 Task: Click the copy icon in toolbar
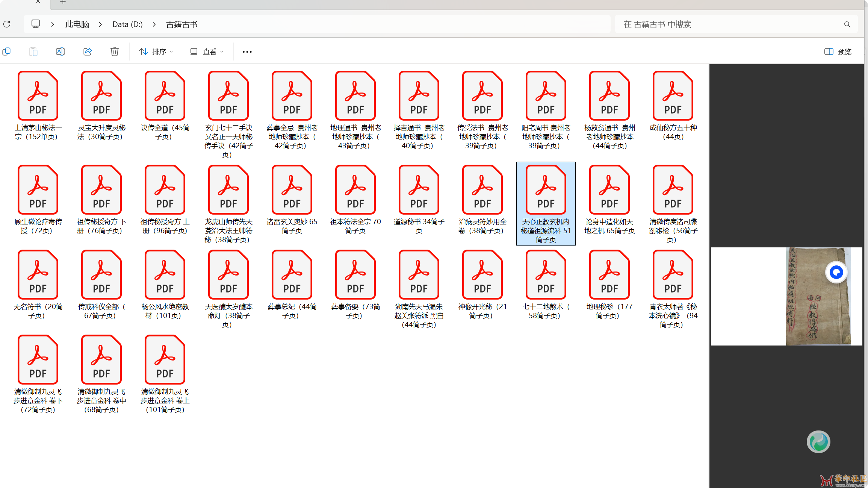(x=7, y=52)
